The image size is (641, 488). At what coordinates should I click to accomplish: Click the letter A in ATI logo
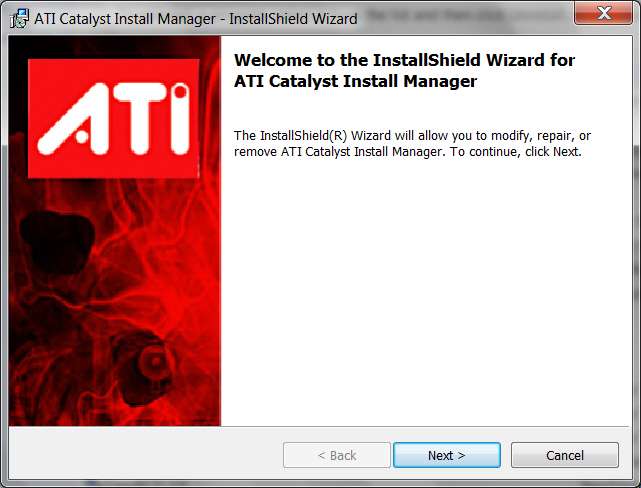pos(74,119)
